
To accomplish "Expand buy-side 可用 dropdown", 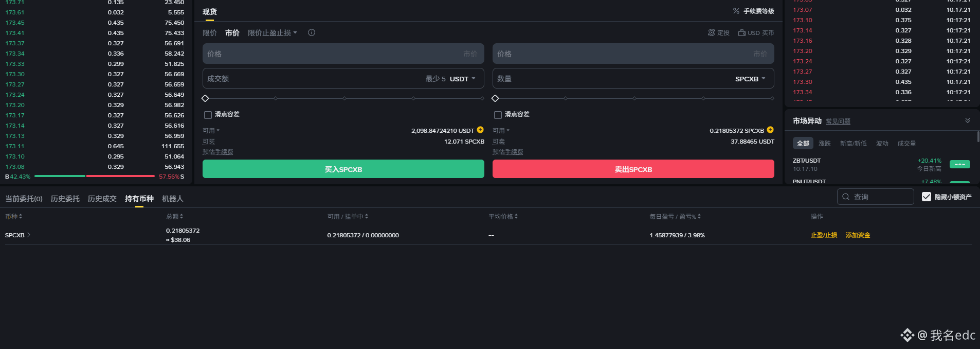I will click(211, 131).
